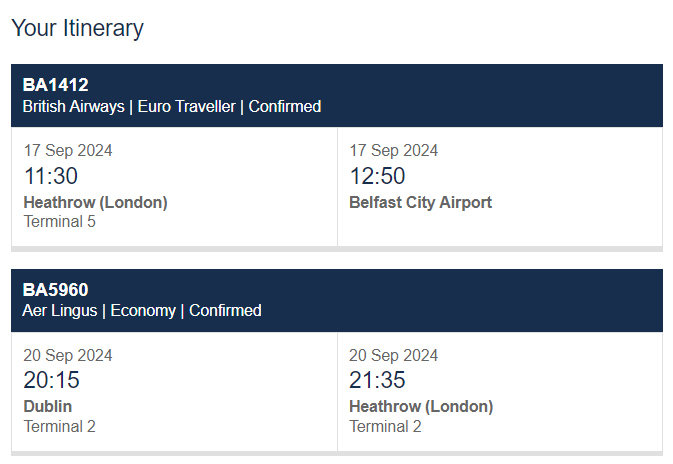Click Heathrow (London) under the 11:30 departure

pyautogui.click(x=95, y=202)
